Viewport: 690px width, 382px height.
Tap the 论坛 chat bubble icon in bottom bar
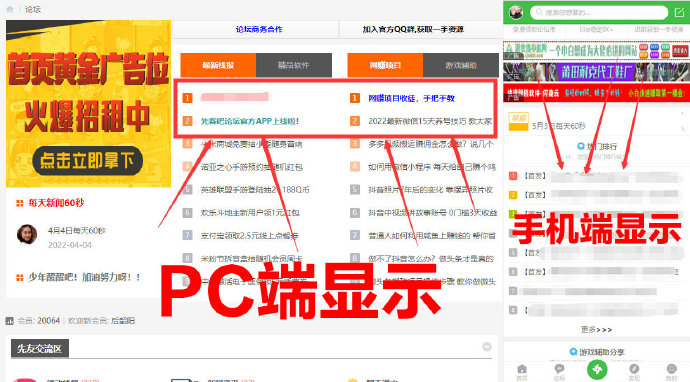pyautogui.click(x=559, y=370)
